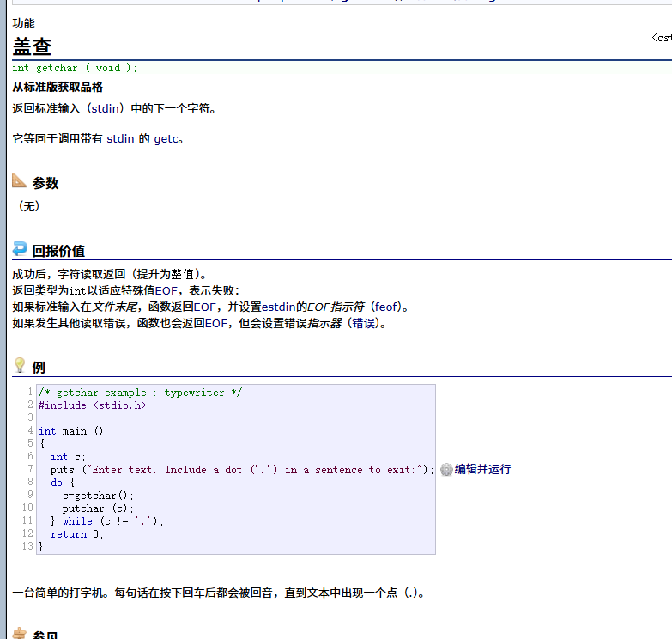The height and width of the screenshot is (639, 672).
Task: Click the prototype int getchar ( void );
Action: tap(75, 68)
